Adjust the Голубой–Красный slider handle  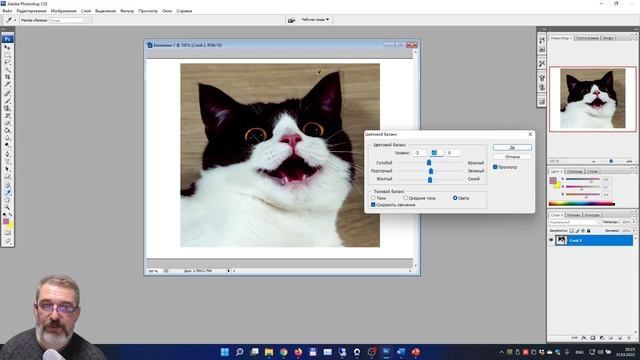coord(429,163)
